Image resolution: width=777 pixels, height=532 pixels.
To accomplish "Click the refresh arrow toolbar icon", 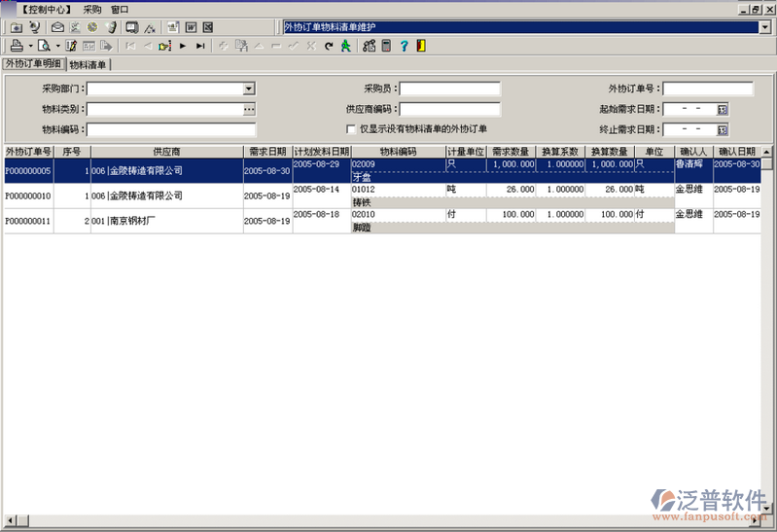I will click(x=329, y=46).
